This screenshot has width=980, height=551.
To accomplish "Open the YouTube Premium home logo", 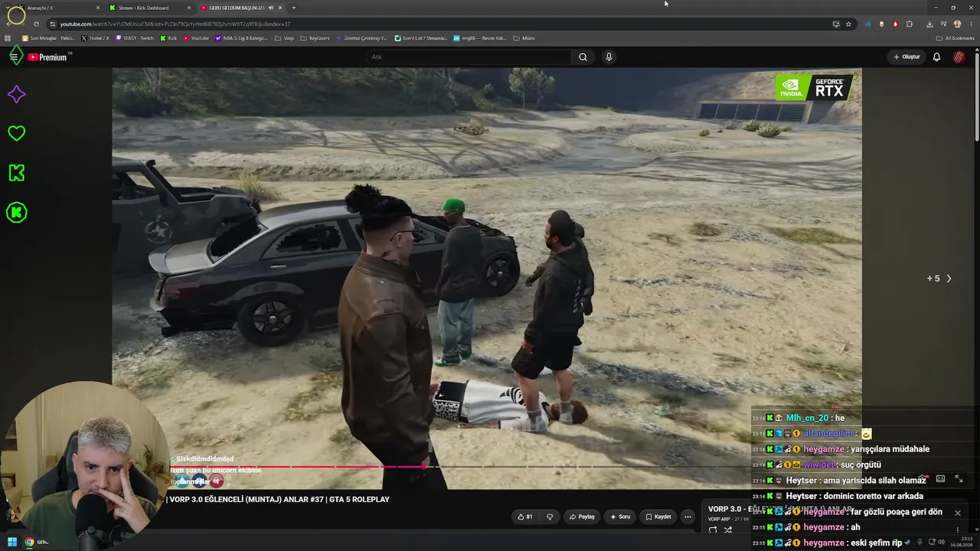I will (x=49, y=57).
